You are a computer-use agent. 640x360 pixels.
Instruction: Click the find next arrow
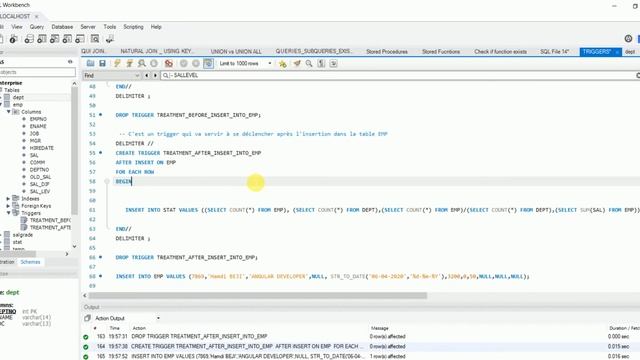click(x=155, y=76)
